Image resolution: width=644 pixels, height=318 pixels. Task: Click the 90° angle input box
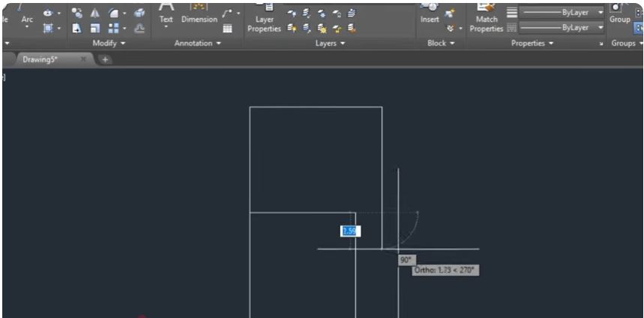coord(407,260)
